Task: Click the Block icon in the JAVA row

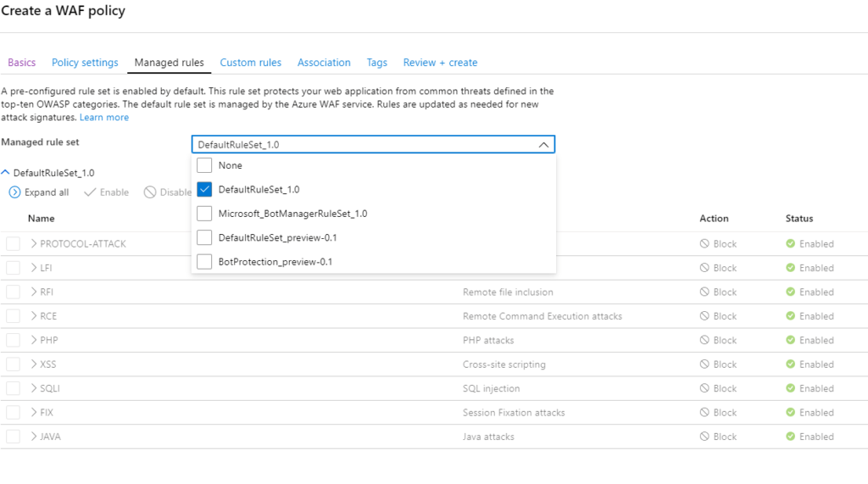Action: (704, 437)
